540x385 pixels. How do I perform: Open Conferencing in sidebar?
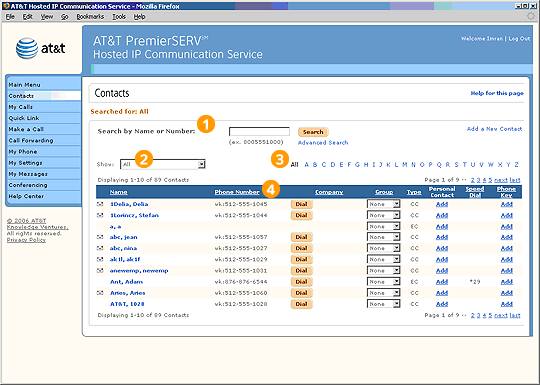28,185
